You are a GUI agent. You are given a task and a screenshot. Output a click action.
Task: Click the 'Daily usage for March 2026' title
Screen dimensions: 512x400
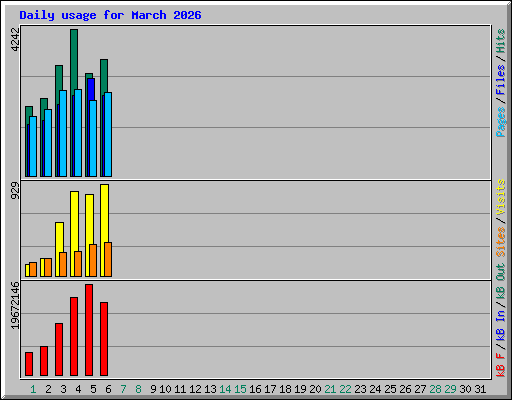pyautogui.click(x=110, y=15)
